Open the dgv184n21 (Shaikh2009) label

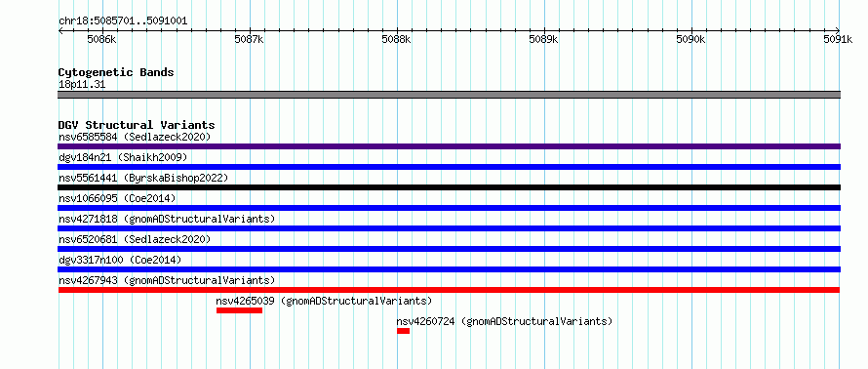[x=123, y=157]
